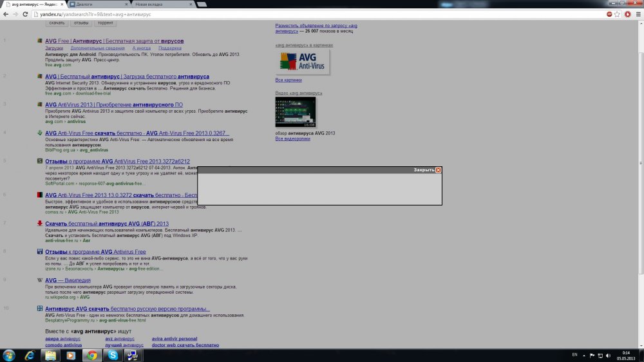The image size is (644, 362).
Task: Click the network-computers icon in the taskbar
Action: pyautogui.click(x=133, y=356)
